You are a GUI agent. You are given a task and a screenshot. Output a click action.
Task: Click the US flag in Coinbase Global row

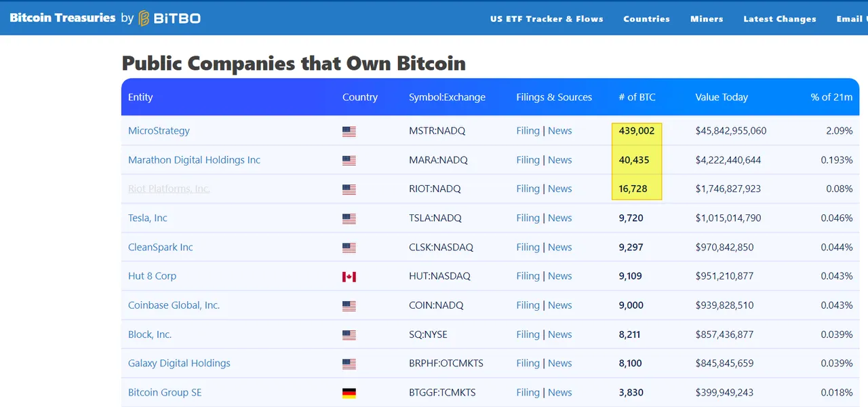point(349,306)
